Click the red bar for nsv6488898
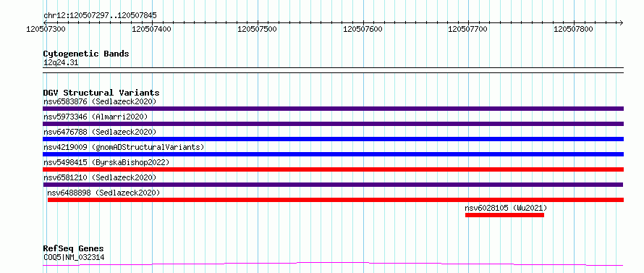This screenshot has height=273, width=644. (x=336, y=200)
